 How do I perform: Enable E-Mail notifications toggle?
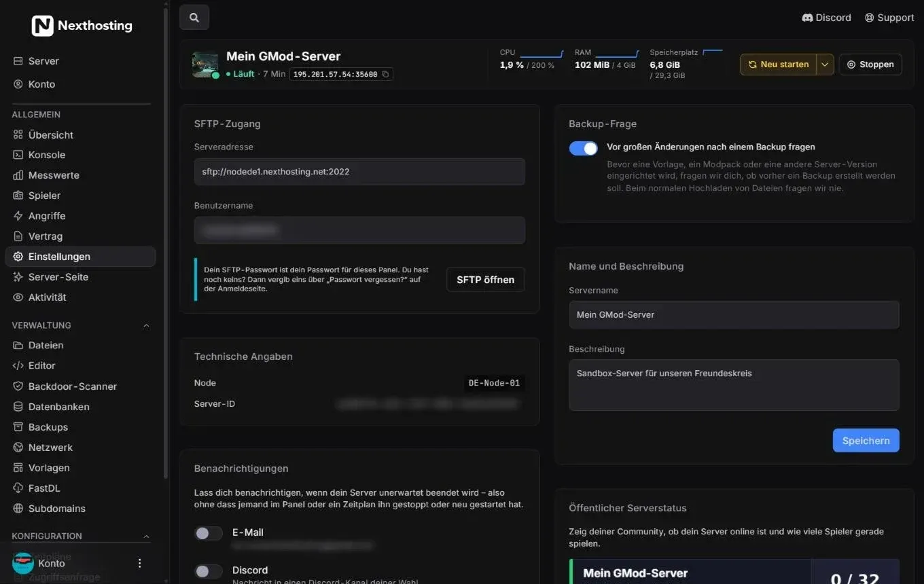(209, 533)
